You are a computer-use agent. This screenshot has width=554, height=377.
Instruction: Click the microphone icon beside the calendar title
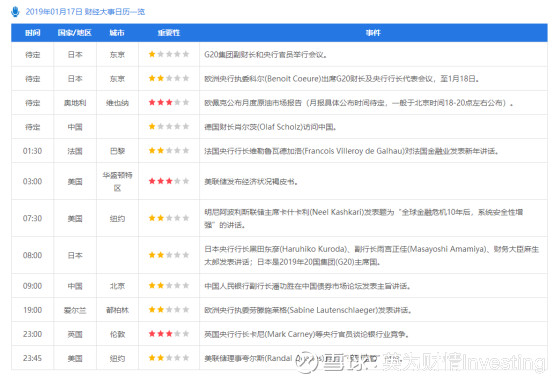click(15, 12)
